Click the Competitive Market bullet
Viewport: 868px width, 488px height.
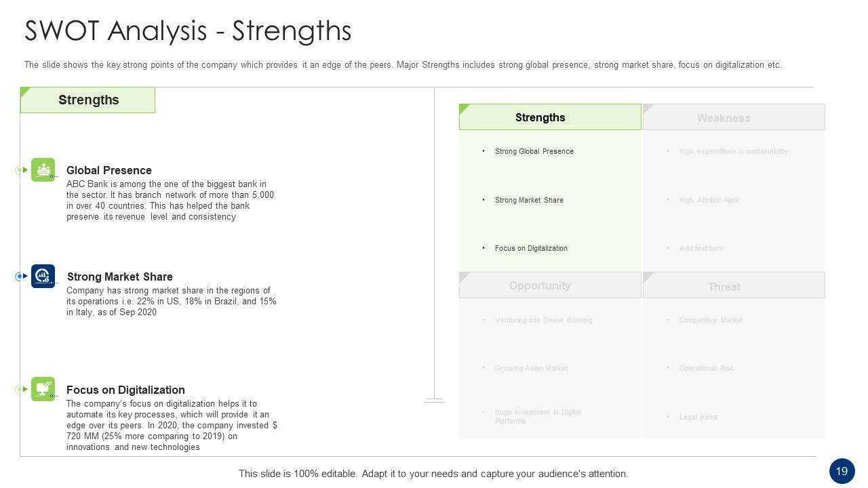[x=711, y=320]
